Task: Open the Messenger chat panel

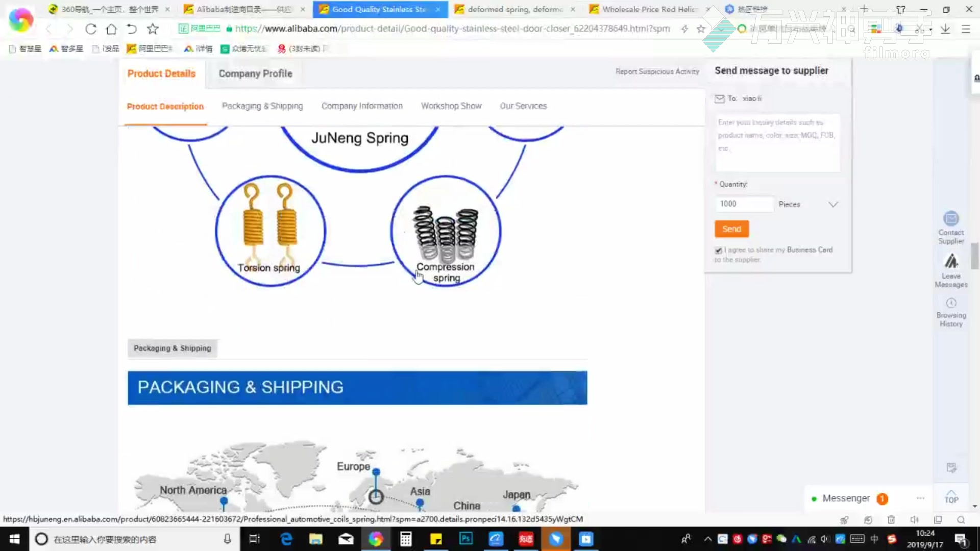Action: tap(846, 498)
